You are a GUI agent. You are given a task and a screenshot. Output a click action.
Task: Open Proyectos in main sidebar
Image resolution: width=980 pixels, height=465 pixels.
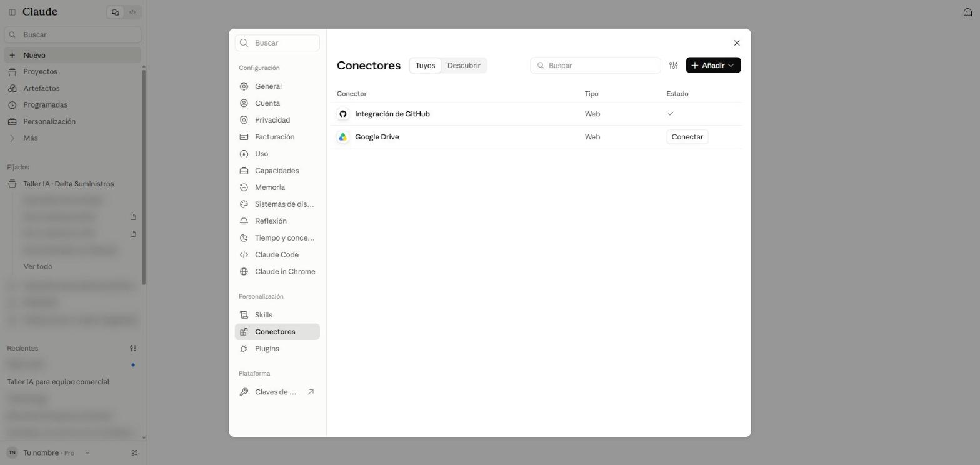72,72
